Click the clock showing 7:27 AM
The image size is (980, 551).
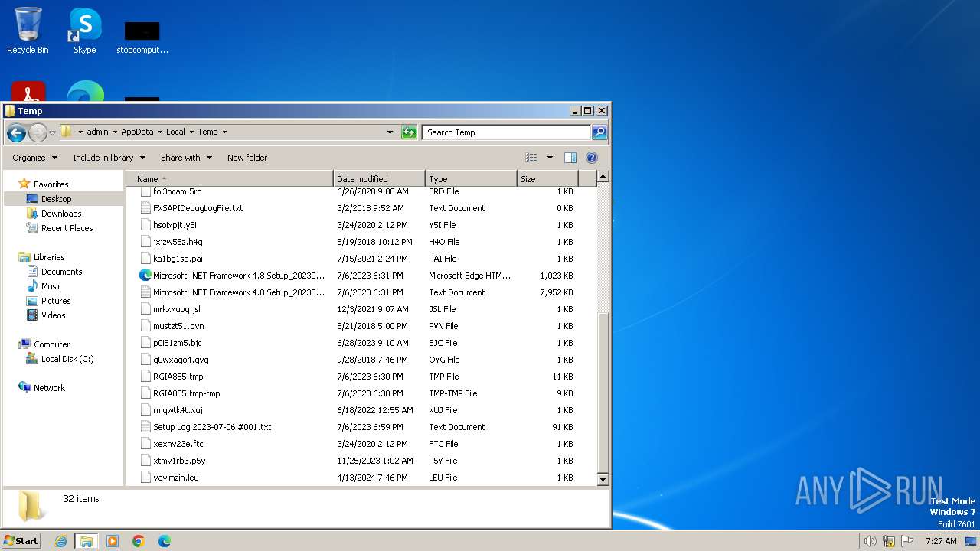(941, 541)
